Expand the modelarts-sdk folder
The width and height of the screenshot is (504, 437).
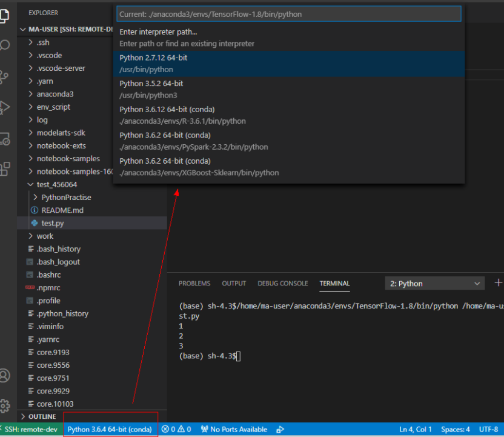(x=30, y=133)
